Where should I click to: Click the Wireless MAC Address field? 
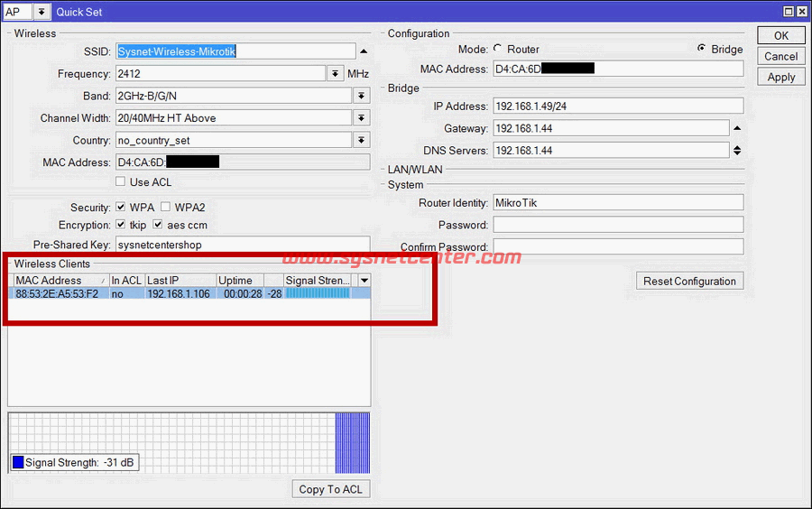[243, 162]
